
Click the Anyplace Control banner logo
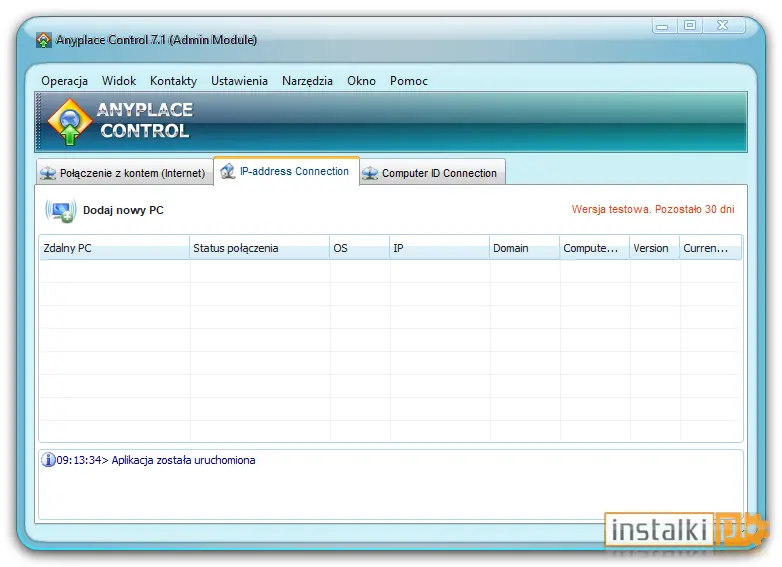pos(70,122)
